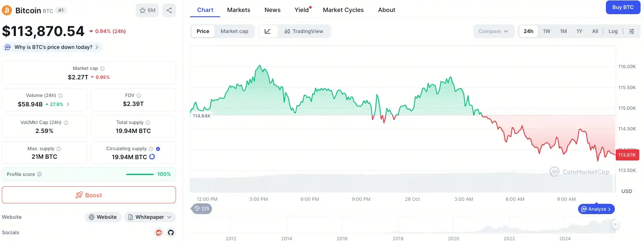The height and width of the screenshot is (242, 644).
Task: Switch chart to Market cap view
Action: (x=234, y=31)
